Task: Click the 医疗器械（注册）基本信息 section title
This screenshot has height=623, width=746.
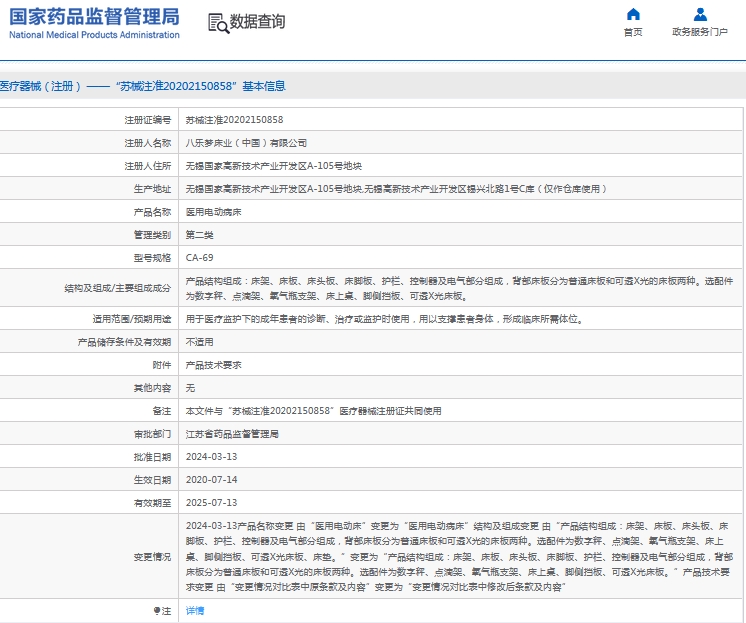Action: tap(142, 86)
